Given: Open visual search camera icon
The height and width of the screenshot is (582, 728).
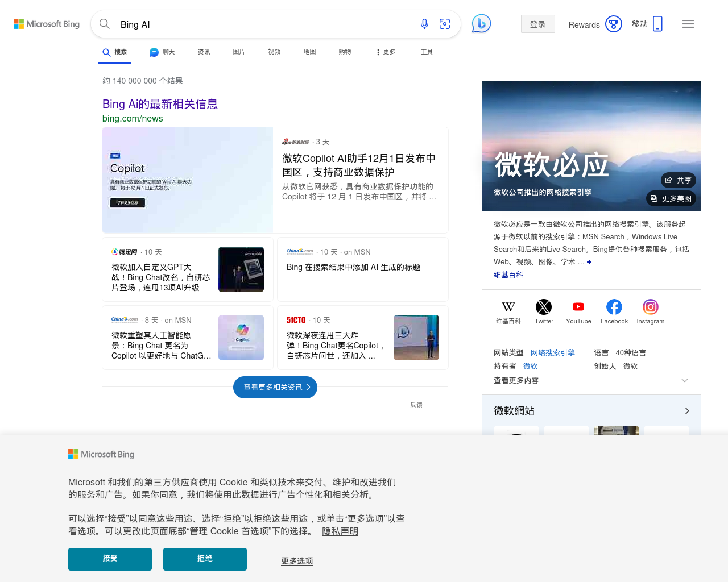Looking at the screenshot, I should 445,24.
